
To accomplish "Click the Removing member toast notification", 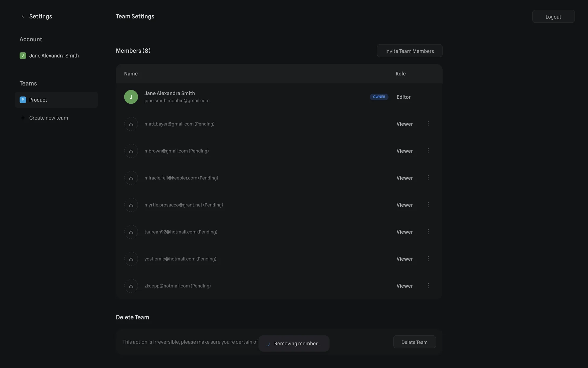I will [294, 343].
